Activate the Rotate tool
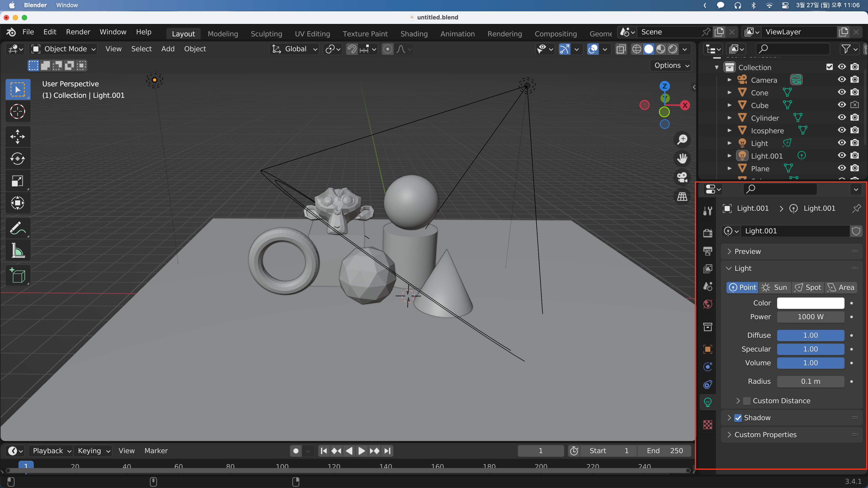 (x=18, y=159)
